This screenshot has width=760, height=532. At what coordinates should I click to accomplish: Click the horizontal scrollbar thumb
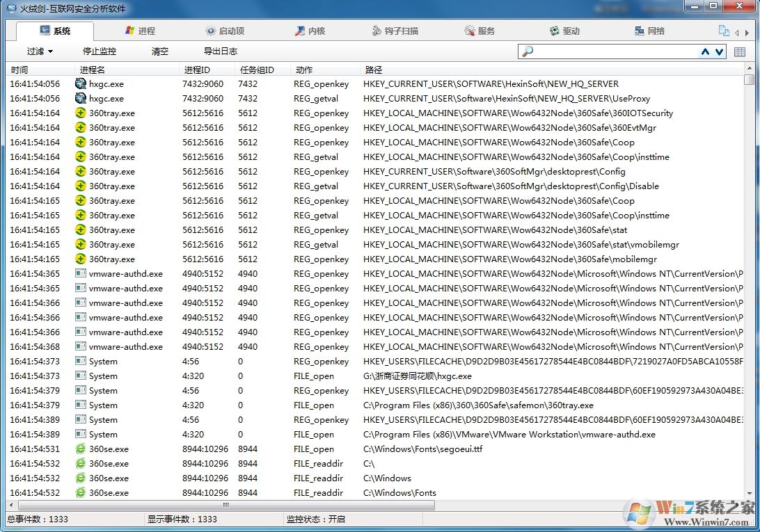pyautogui.click(x=225, y=506)
